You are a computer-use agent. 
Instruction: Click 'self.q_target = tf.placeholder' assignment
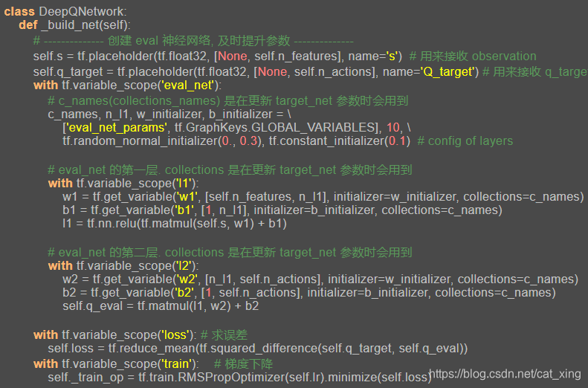256,71
